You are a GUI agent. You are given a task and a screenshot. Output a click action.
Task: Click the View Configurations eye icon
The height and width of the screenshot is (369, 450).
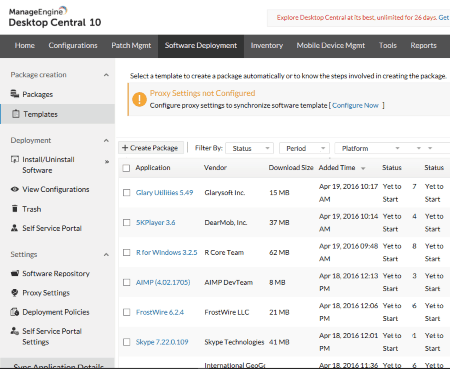15,189
